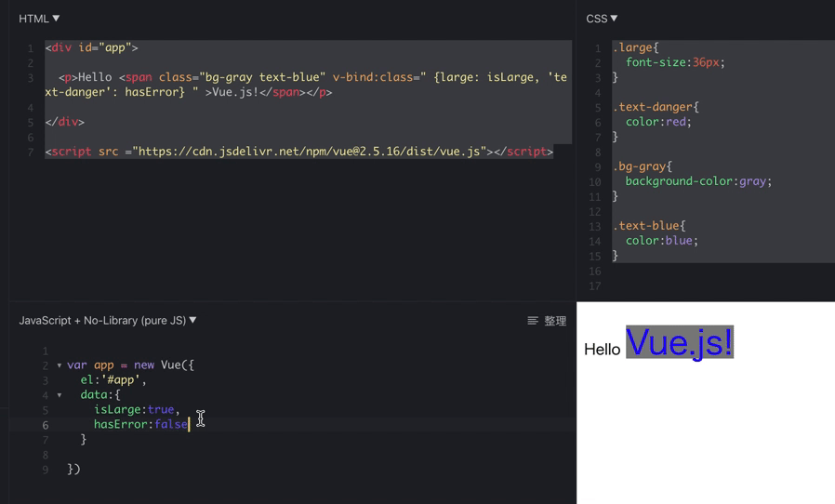Collapse the fold arrow on JS line 2
The width and height of the screenshot is (835, 504).
pos(60,365)
